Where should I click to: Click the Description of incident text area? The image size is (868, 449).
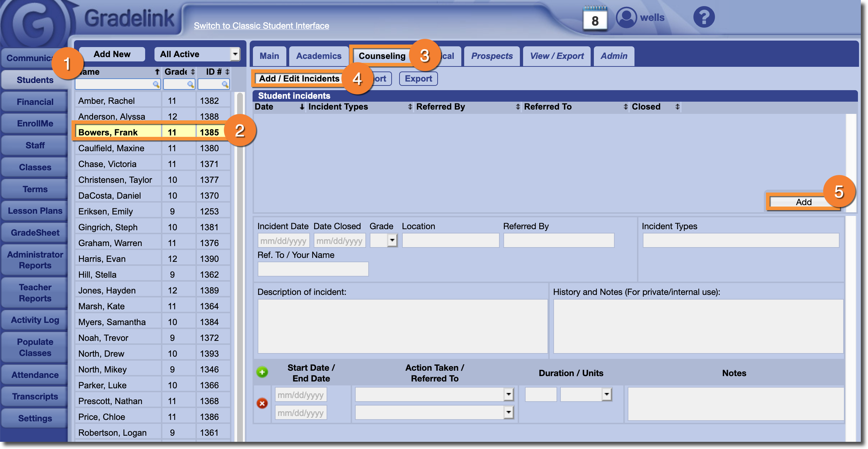coord(402,326)
